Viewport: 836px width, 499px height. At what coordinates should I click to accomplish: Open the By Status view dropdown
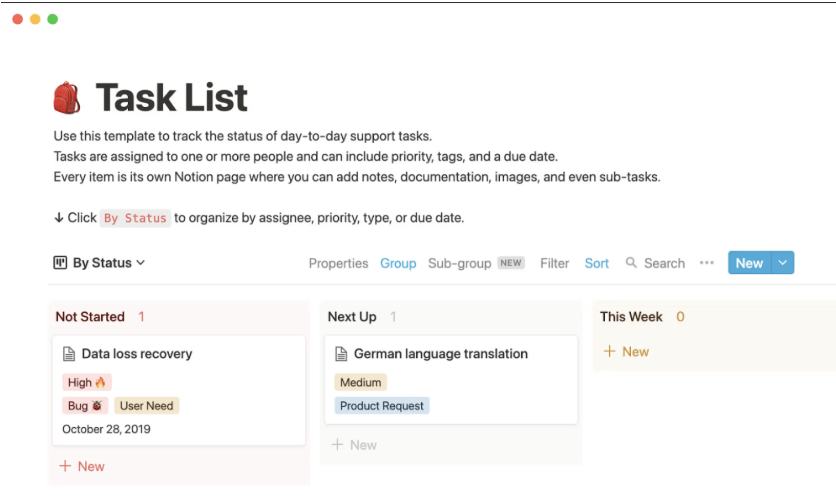click(x=100, y=263)
